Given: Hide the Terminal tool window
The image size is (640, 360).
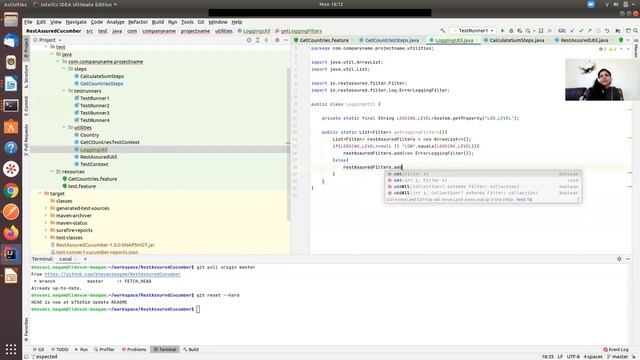Looking at the screenshot, I should [628, 259].
